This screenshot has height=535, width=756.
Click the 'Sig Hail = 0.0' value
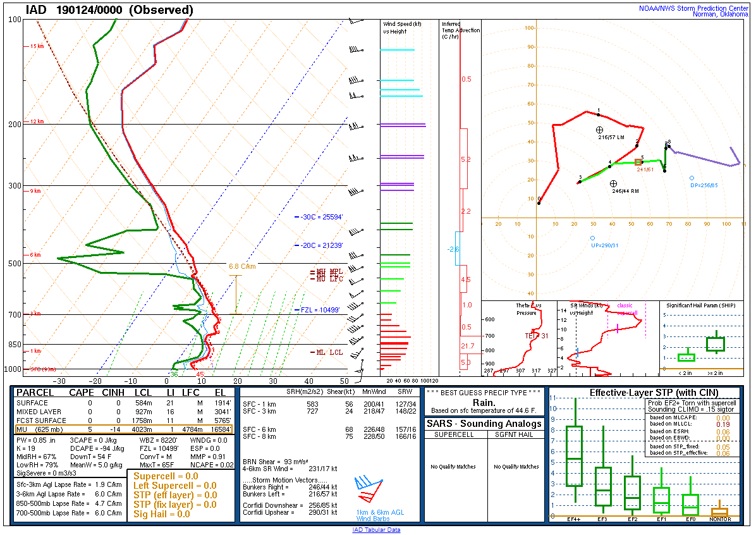[162, 514]
